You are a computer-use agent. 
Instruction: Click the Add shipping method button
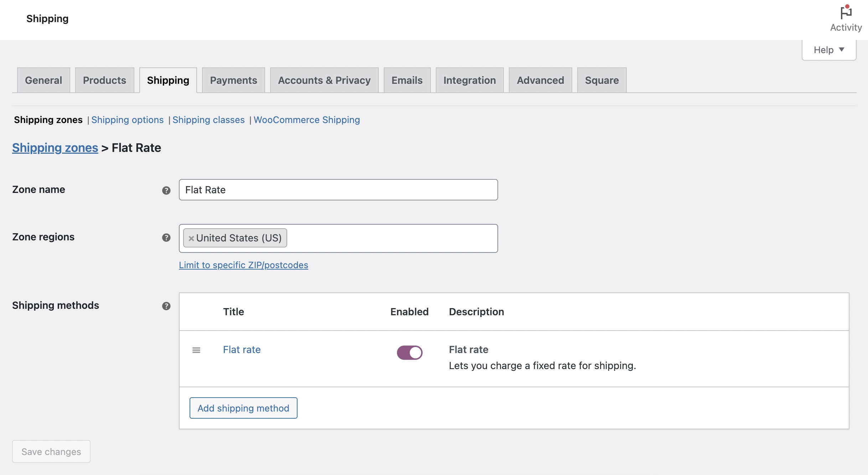pyautogui.click(x=243, y=408)
